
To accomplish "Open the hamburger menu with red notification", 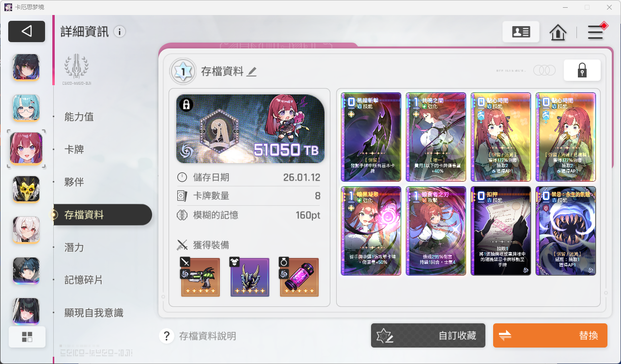I will coord(596,32).
